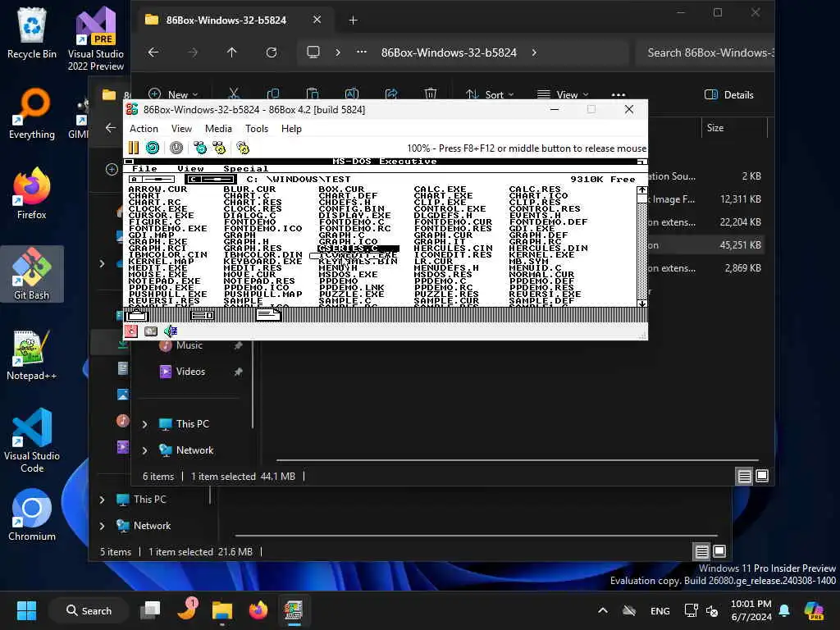
Task: Switch front Explorer to details list view
Action: pyautogui.click(x=744, y=476)
